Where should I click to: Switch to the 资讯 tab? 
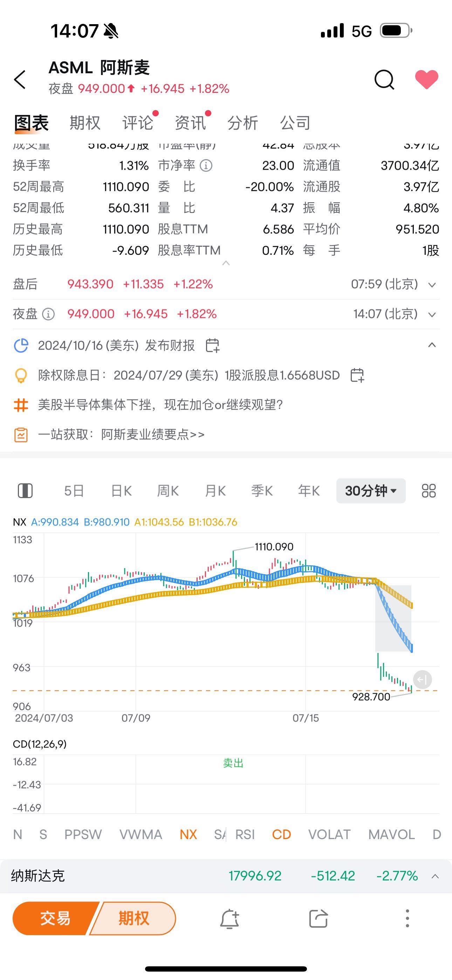click(190, 123)
